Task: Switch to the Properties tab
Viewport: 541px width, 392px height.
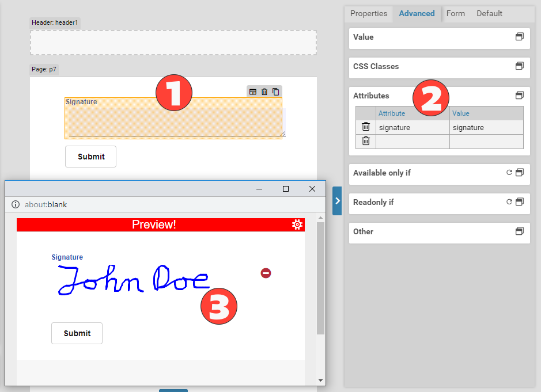Action: [369, 13]
